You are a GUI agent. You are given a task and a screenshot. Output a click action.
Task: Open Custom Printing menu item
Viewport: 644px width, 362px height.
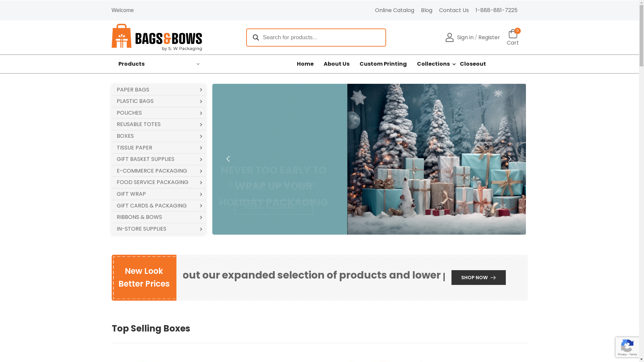tap(383, 64)
